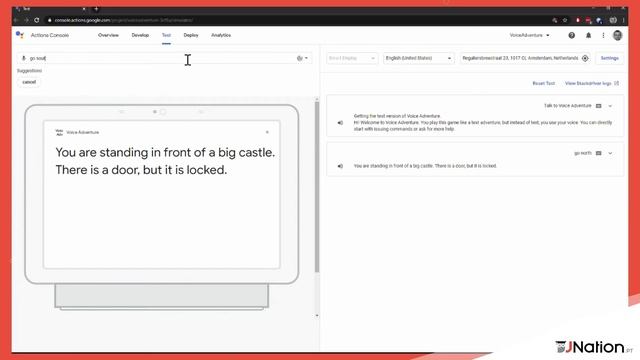
Task: Open the VoiceAdventure project dropdown
Action: 529,36
